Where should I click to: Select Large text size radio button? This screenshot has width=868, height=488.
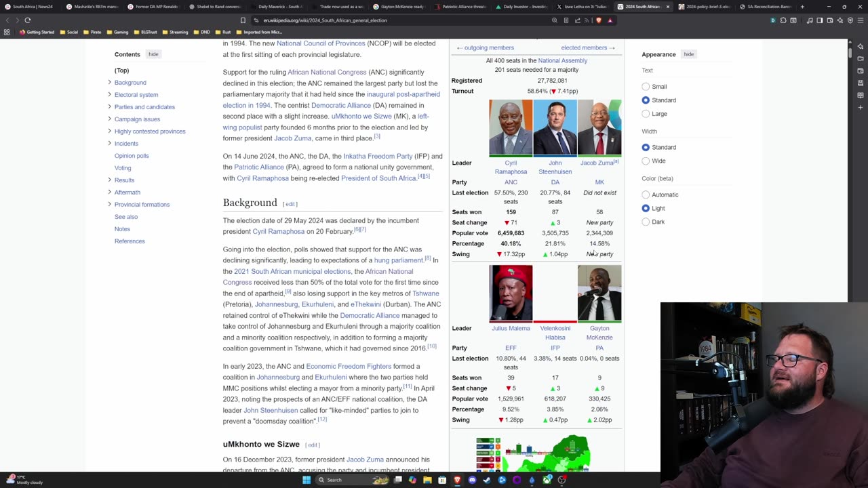[x=646, y=114]
